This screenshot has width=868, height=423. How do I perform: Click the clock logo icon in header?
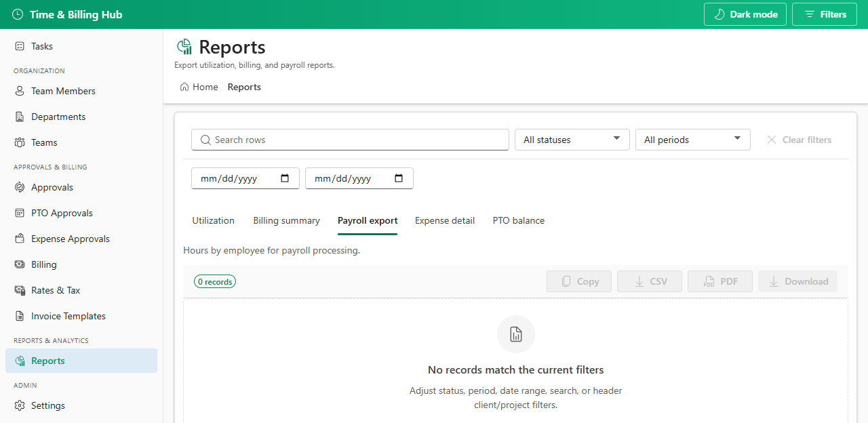click(18, 14)
